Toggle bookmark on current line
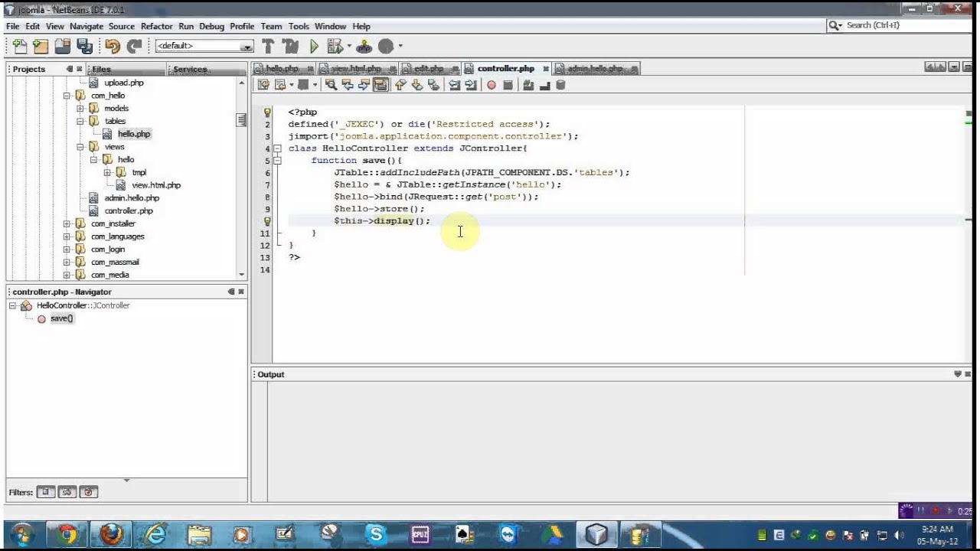The width and height of the screenshot is (980, 551). tap(434, 85)
